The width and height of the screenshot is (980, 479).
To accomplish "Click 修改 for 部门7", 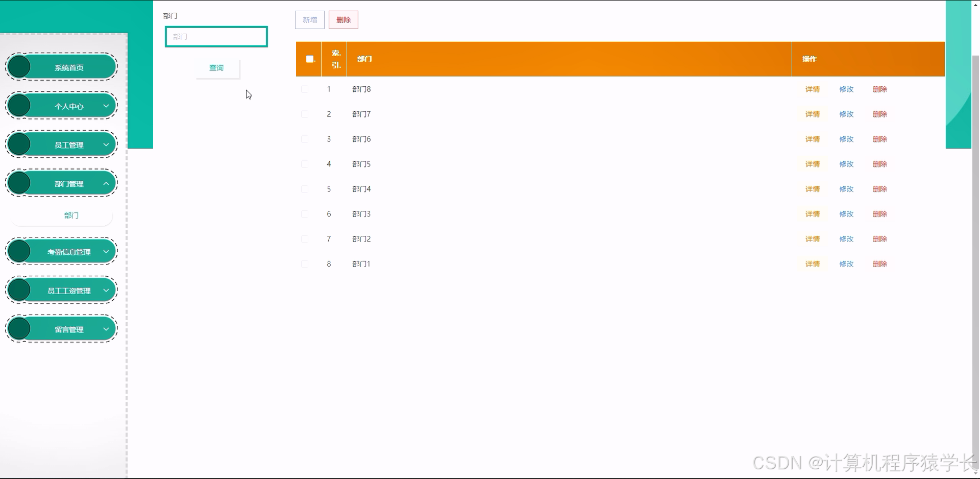I will [x=846, y=114].
